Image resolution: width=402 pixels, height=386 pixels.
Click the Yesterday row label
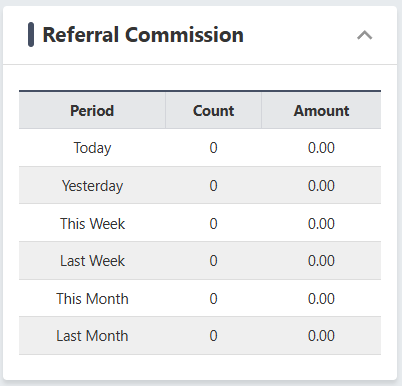(92, 186)
